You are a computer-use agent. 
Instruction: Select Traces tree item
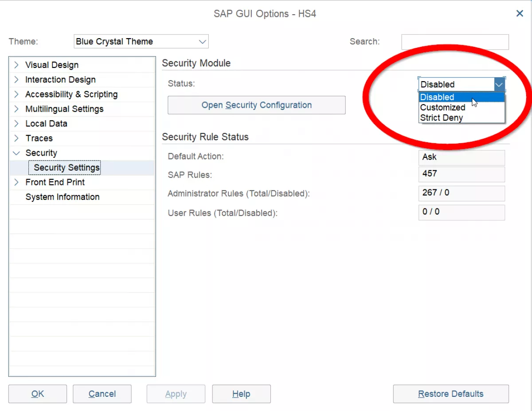(x=39, y=138)
